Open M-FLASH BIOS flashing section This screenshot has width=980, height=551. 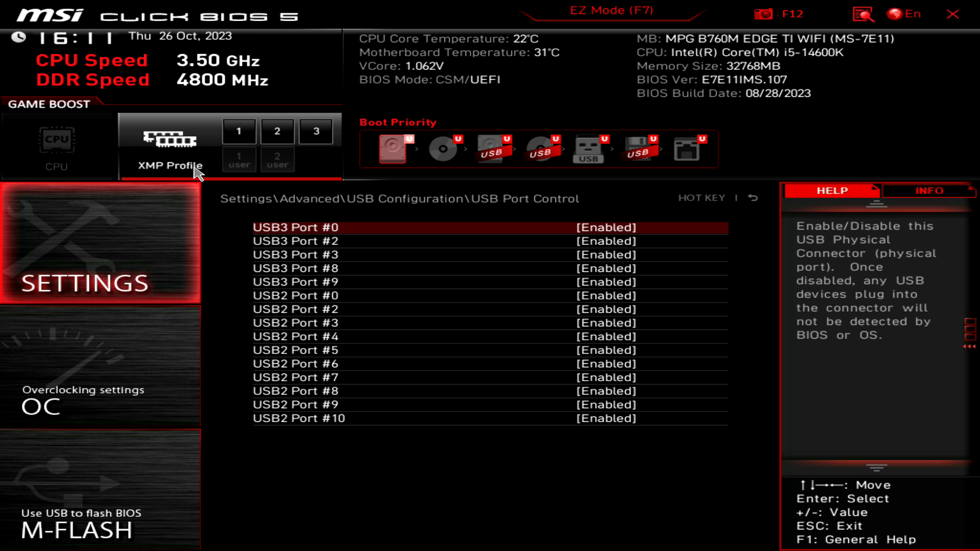[100, 490]
